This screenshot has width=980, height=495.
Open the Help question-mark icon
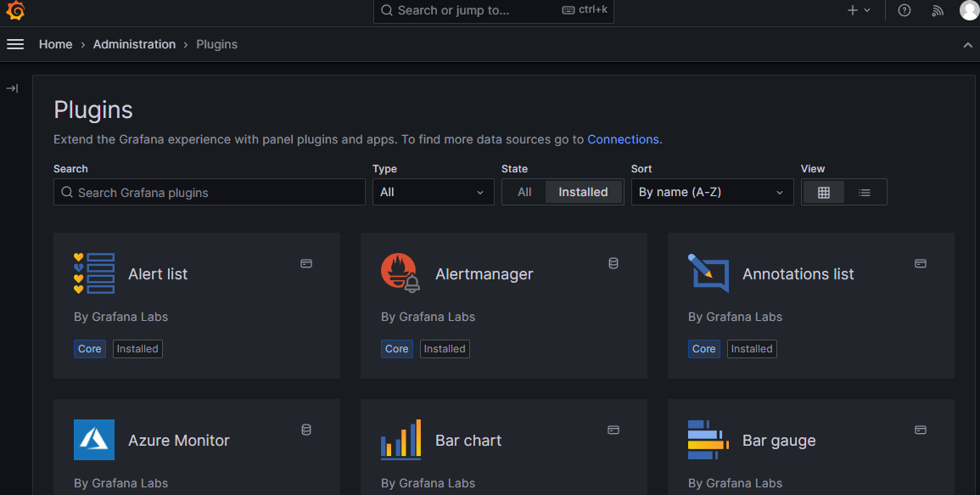(904, 10)
